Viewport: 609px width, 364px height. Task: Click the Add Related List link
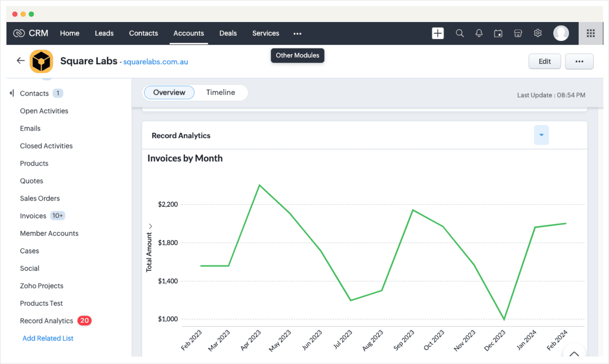tap(48, 338)
